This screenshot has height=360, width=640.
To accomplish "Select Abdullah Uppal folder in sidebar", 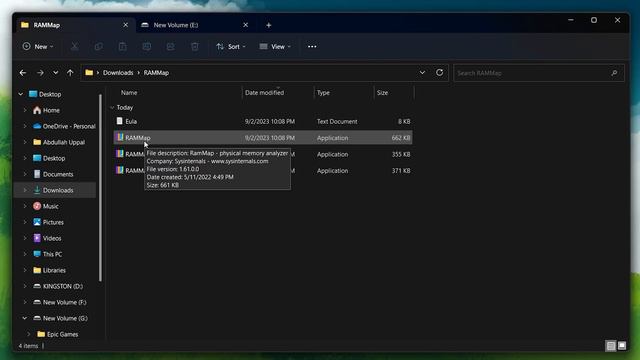I will tap(64, 142).
